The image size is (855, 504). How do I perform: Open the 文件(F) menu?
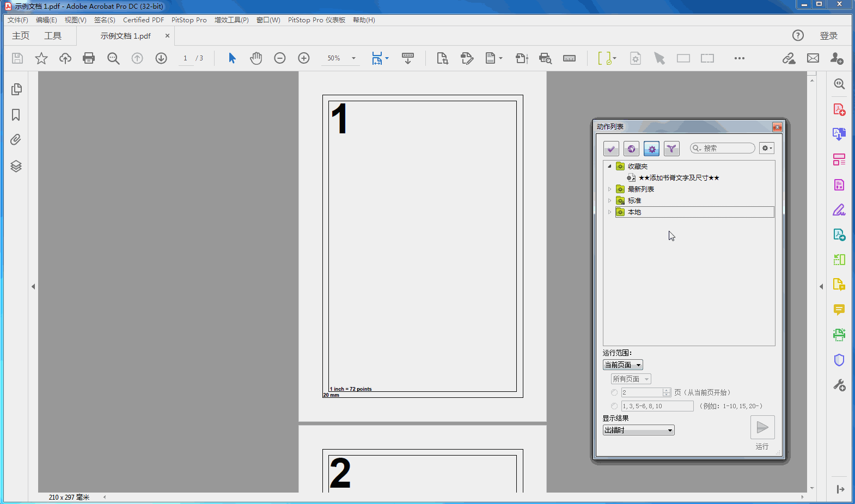(18, 20)
